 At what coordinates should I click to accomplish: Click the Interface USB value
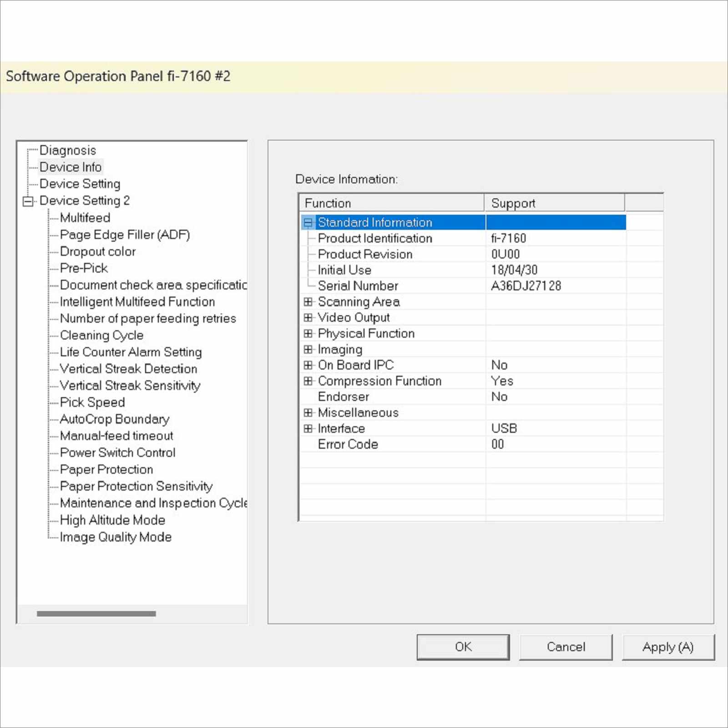[504, 429]
